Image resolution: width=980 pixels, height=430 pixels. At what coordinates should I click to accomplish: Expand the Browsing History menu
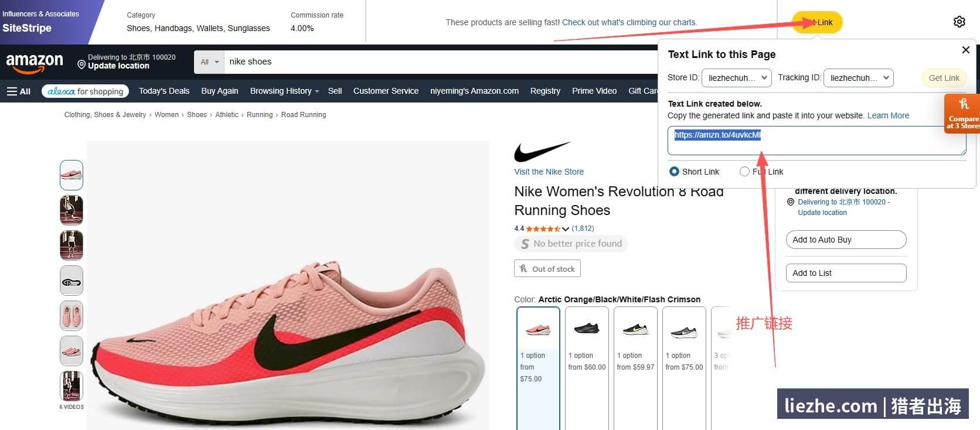(284, 91)
